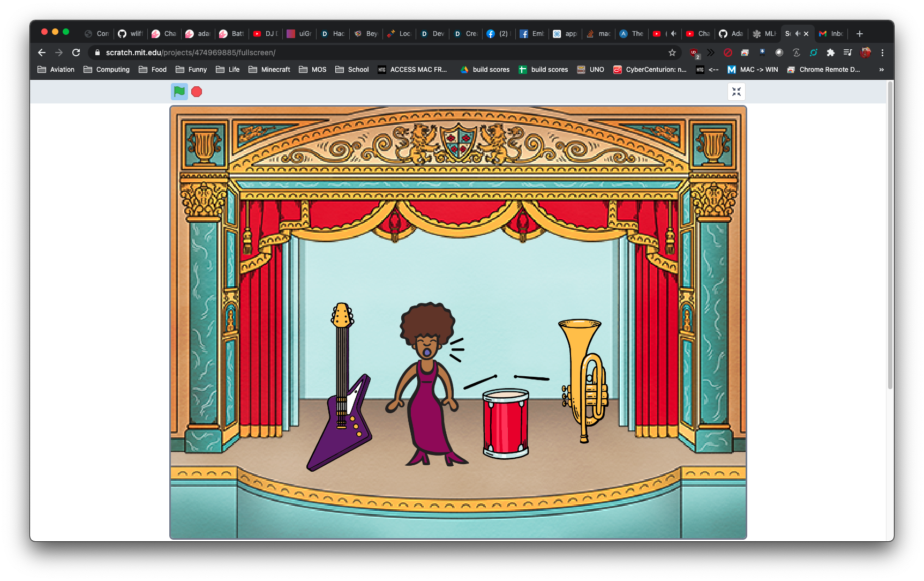924x581 pixels.
Task: Bookmark this page with the star icon
Action: coord(672,53)
